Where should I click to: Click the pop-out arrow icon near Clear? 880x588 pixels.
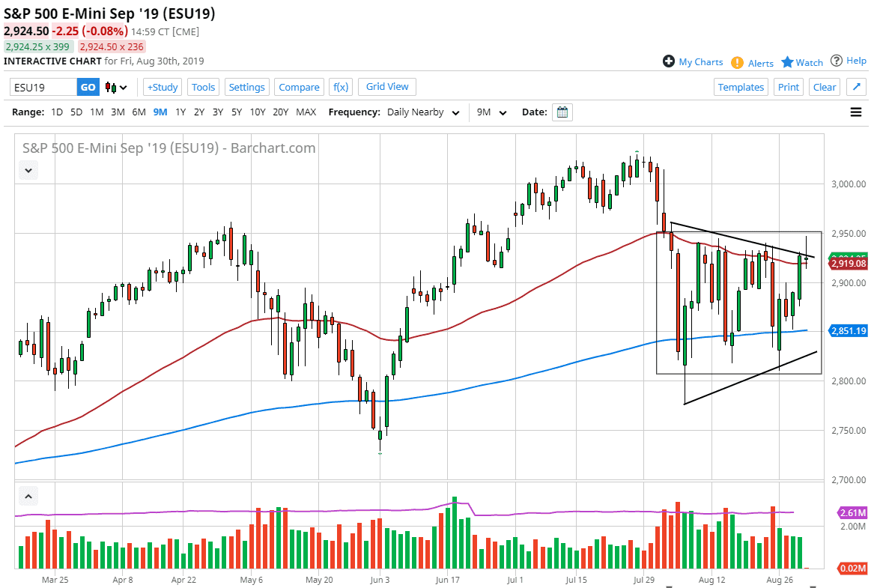click(857, 87)
